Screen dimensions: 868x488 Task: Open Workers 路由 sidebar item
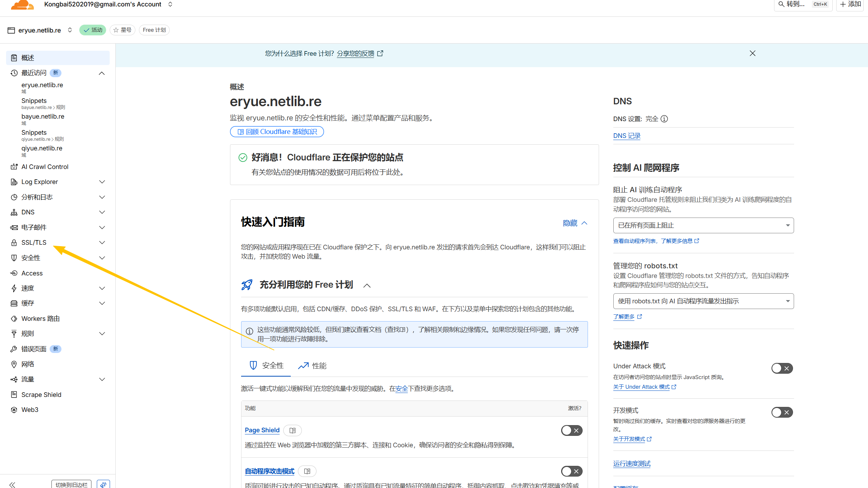click(40, 319)
